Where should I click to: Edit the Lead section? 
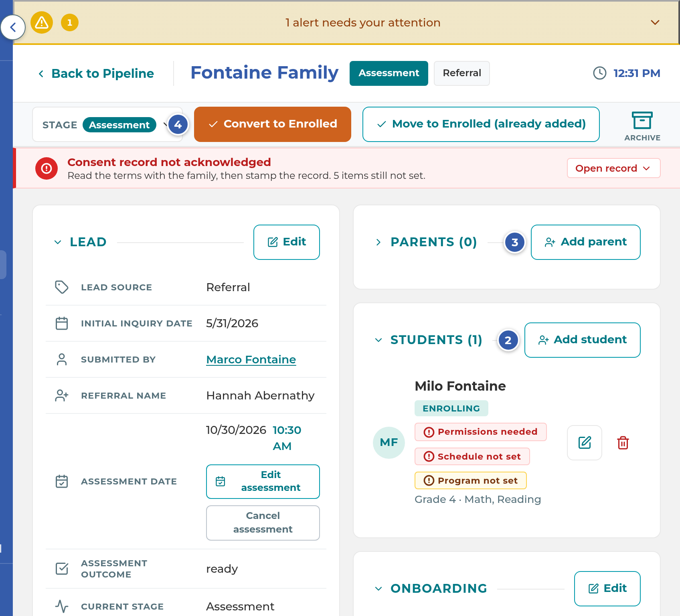[x=287, y=242]
